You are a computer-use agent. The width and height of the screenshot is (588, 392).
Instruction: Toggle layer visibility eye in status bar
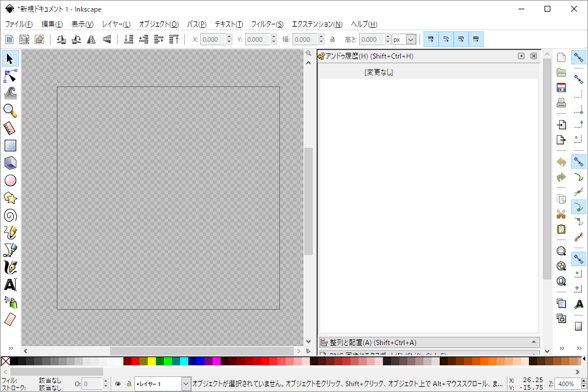pyautogui.click(x=118, y=384)
